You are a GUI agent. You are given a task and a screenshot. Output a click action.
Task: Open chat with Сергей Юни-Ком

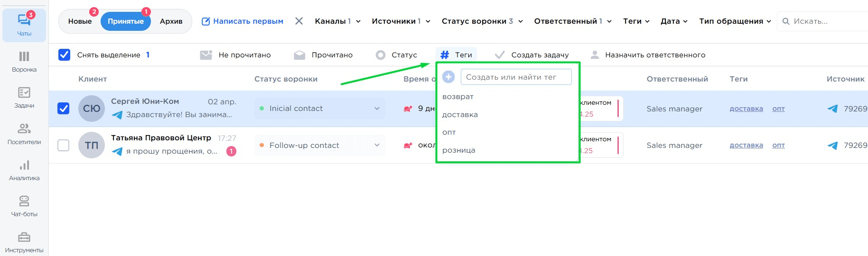click(145, 101)
